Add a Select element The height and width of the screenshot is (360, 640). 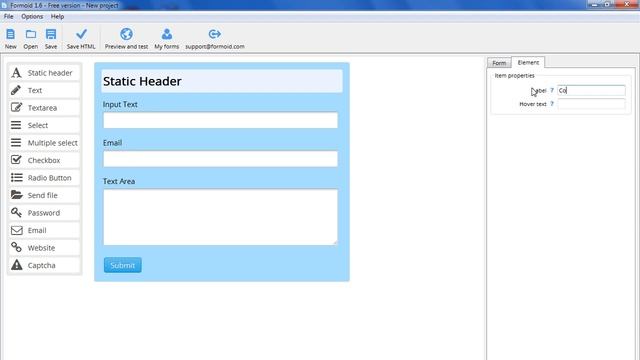coord(44,125)
